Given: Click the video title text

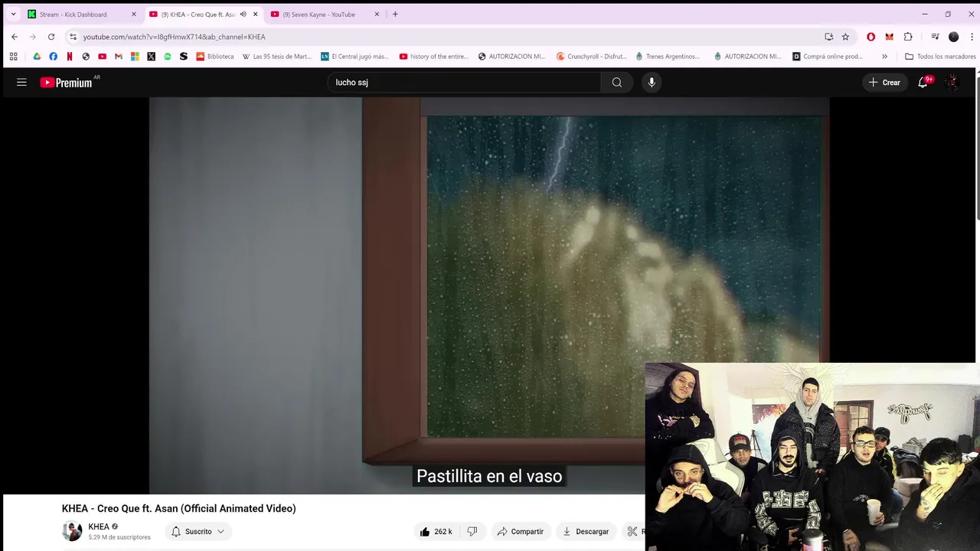Looking at the screenshot, I should [178, 508].
